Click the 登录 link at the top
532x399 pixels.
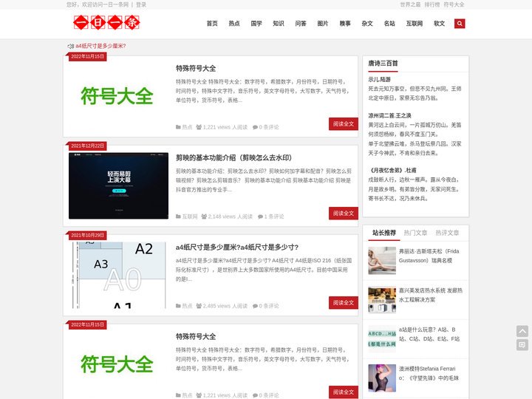[x=141, y=4]
